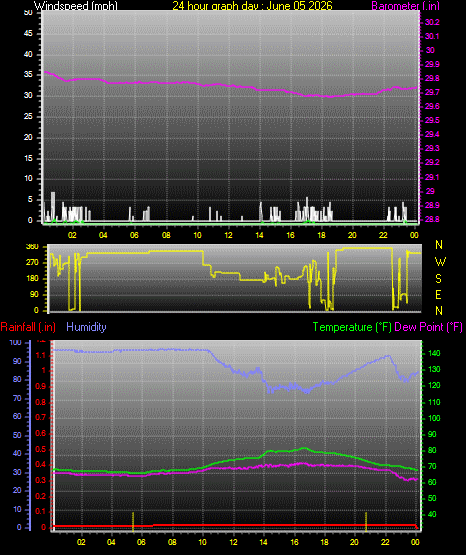Click the E compass label beside direction chart
Viewport: 466px width, 555px height.
[438, 294]
